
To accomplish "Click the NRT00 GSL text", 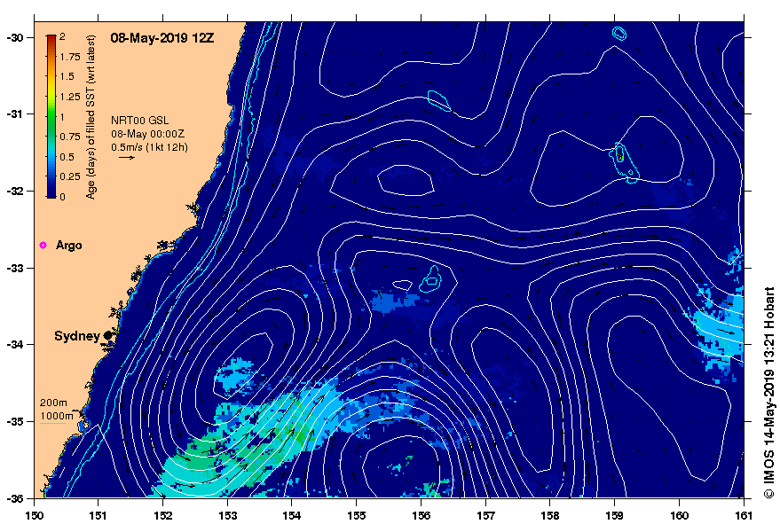I will 140,121.
